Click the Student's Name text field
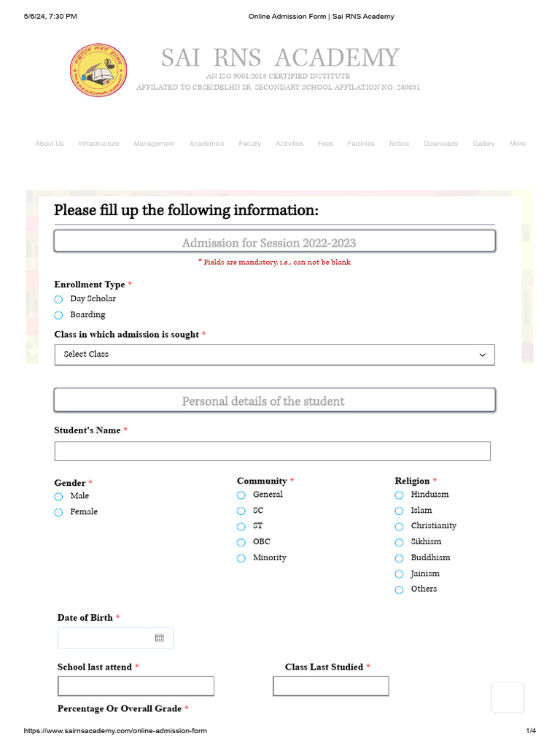This screenshot has width=560, height=747. pyautogui.click(x=272, y=451)
